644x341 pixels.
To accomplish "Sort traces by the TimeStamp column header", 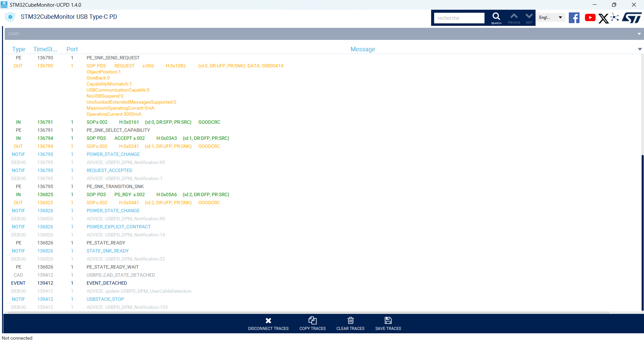I will coord(45,49).
